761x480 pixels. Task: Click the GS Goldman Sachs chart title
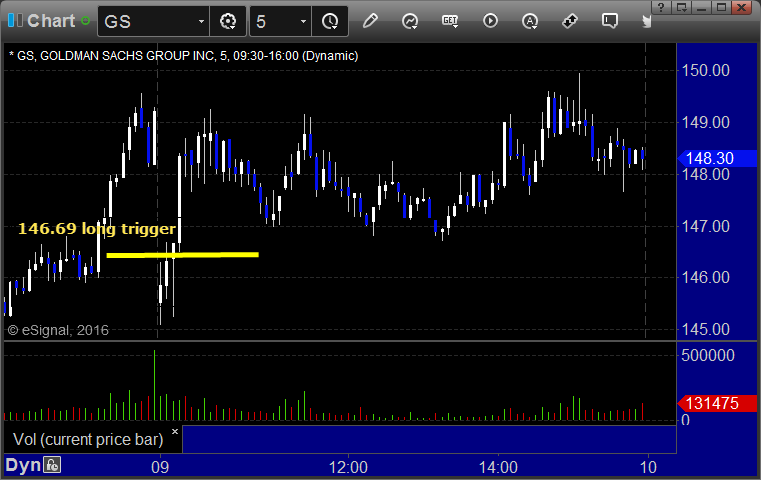coord(183,56)
